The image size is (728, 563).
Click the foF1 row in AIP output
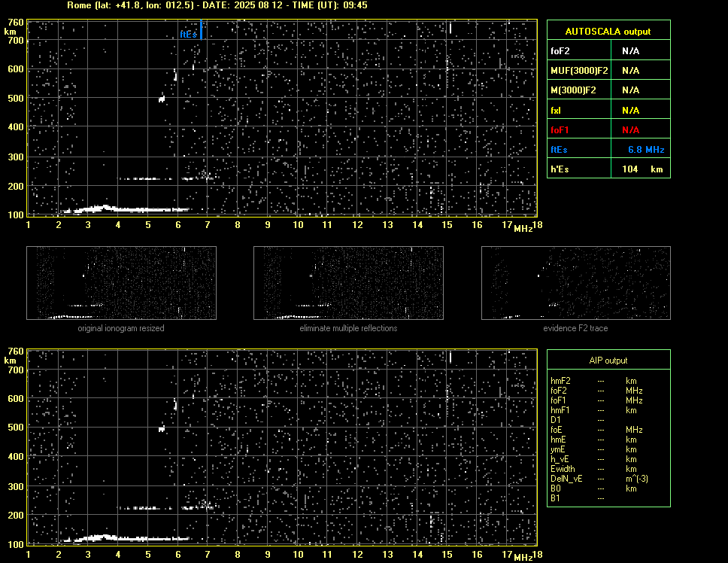[x=596, y=400]
